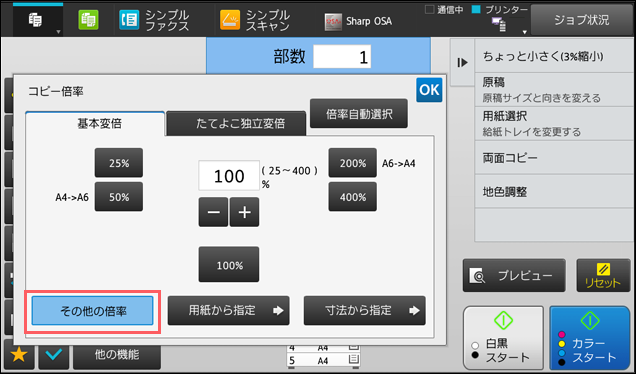Confirm the ratio with OK button
This screenshot has width=636, height=374.
(429, 90)
